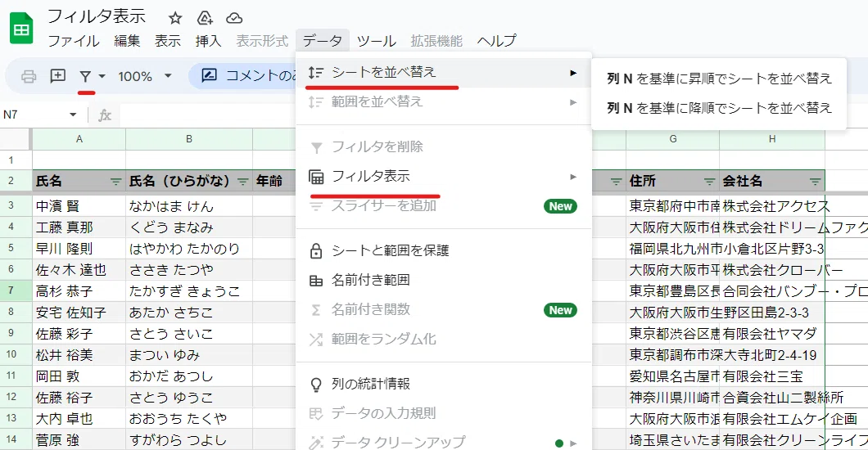Select シートと範囲を保護 option
868x450 pixels.
tap(443, 250)
